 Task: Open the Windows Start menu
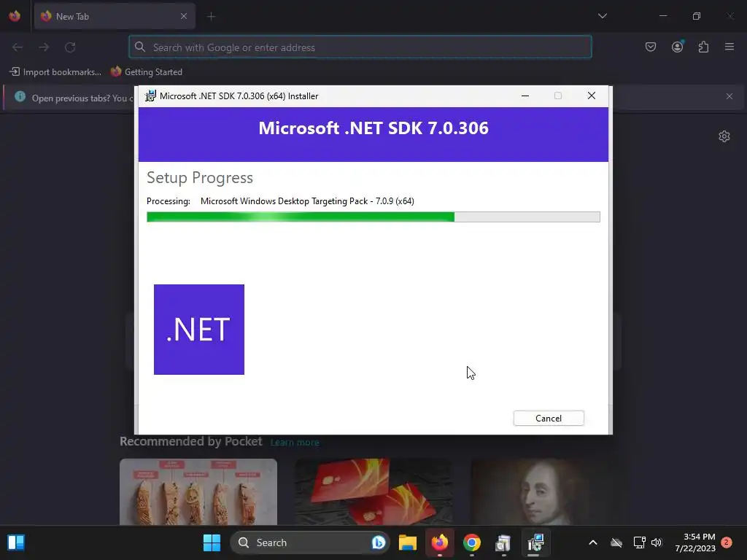212,542
